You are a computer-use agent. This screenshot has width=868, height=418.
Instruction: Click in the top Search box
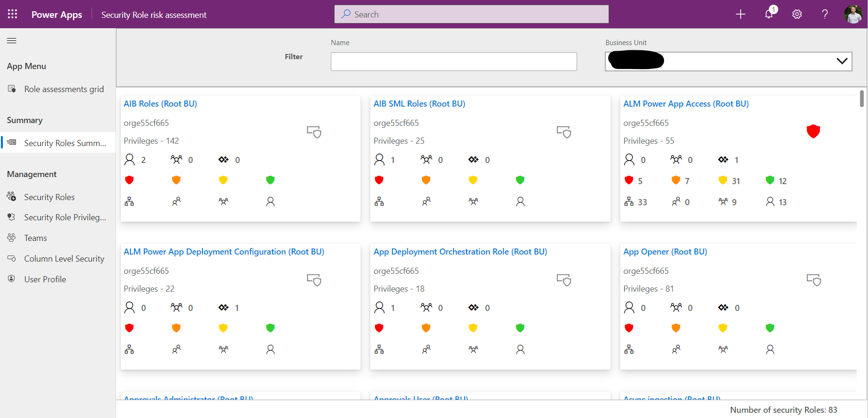471,14
